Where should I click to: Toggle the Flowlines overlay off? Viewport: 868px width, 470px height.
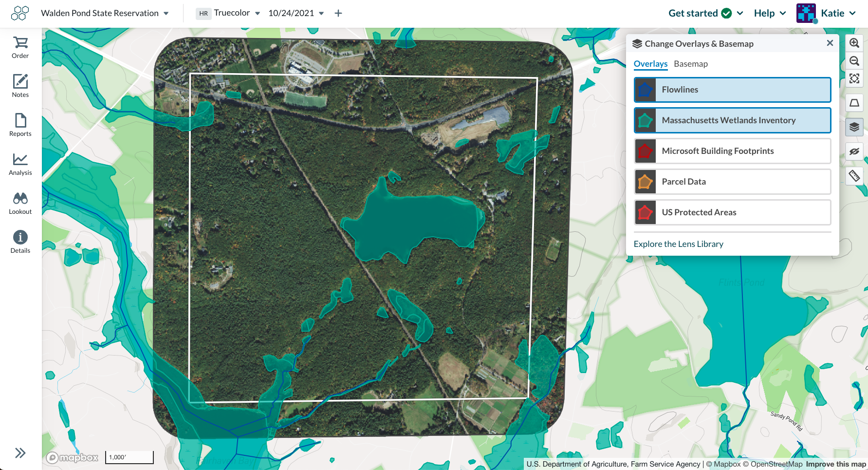pos(732,90)
